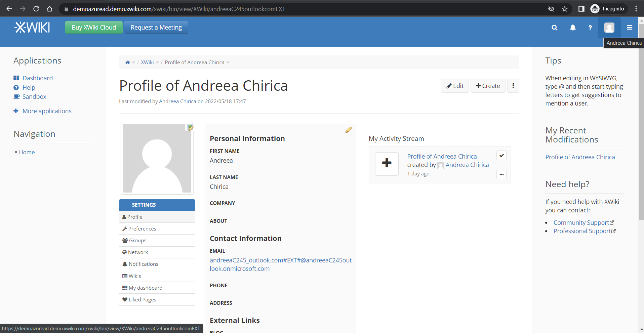Expand the dropdown arrow after XWiki breadcrumb

157,63
